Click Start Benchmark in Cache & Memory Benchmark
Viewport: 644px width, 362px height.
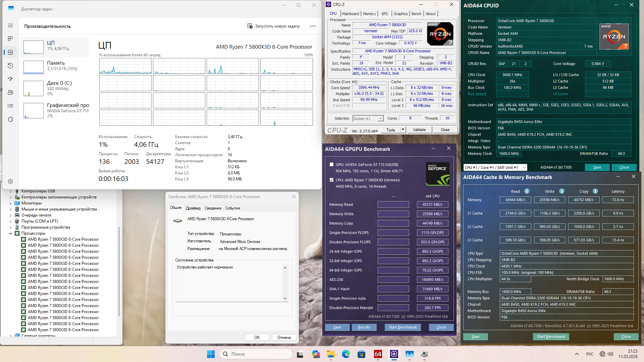pos(551,337)
